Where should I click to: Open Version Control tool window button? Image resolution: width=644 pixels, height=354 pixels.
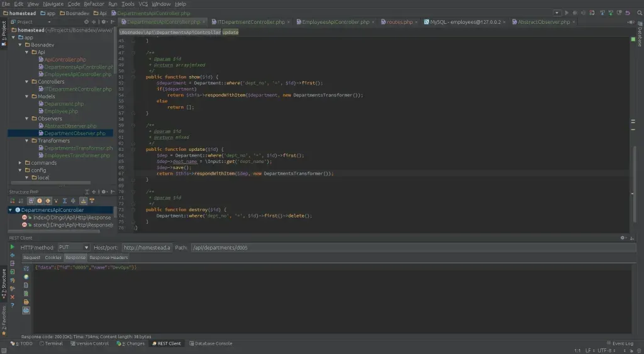click(x=89, y=343)
